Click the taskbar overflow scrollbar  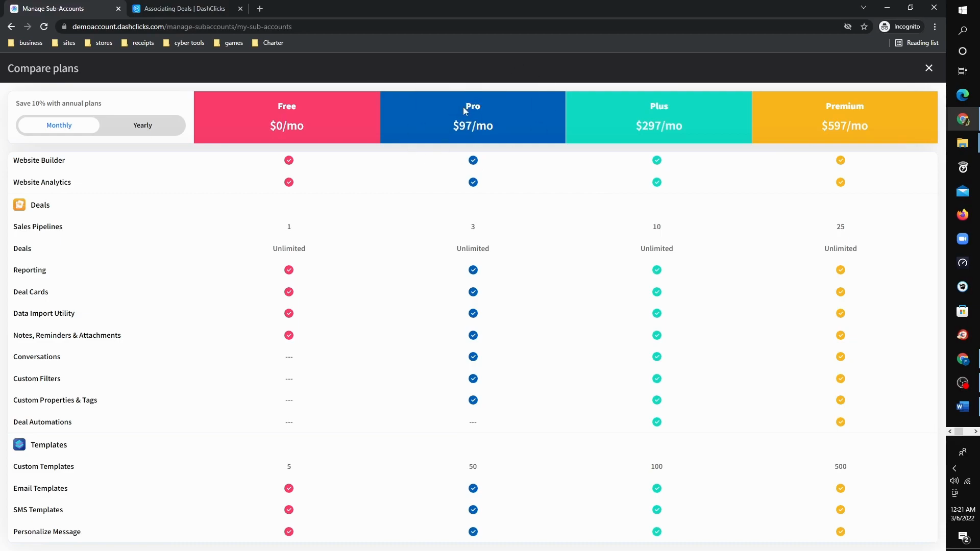pyautogui.click(x=963, y=432)
